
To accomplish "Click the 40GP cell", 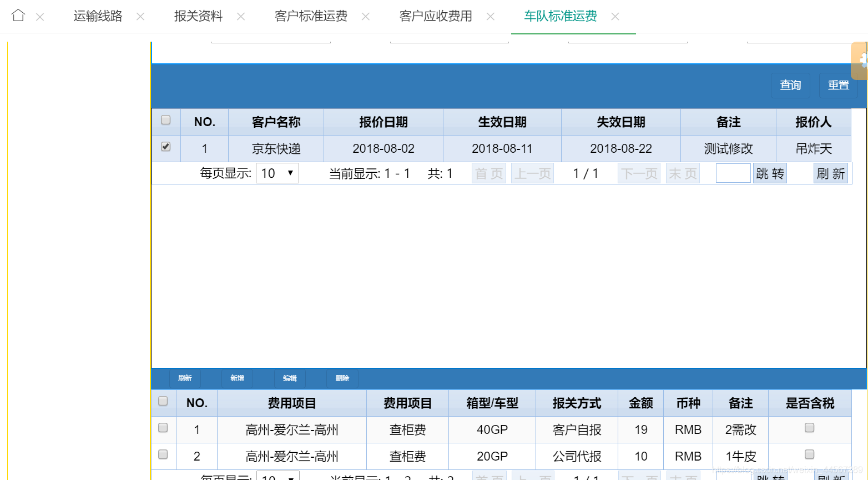I will click(x=492, y=430).
